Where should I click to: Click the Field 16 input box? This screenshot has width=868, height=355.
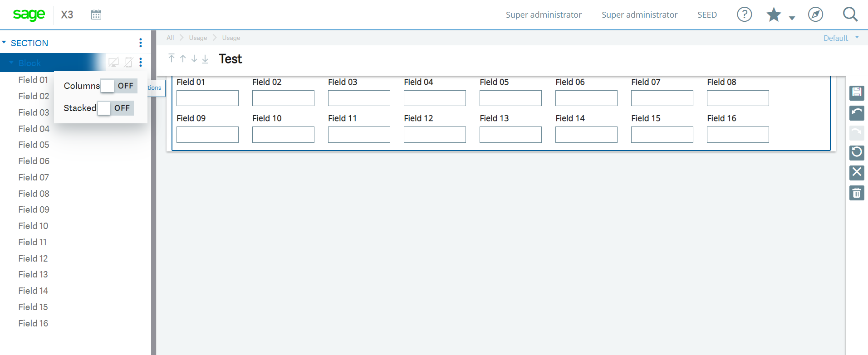click(x=738, y=135)
